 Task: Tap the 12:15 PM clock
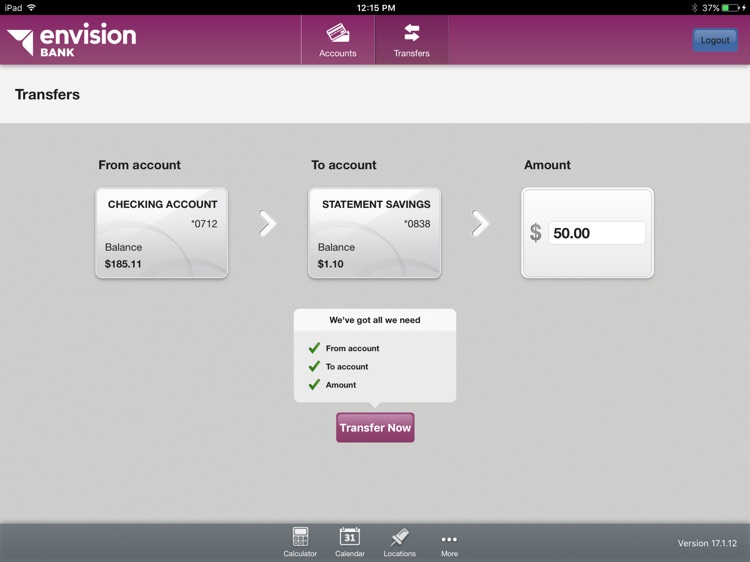[x=376, y=8]
